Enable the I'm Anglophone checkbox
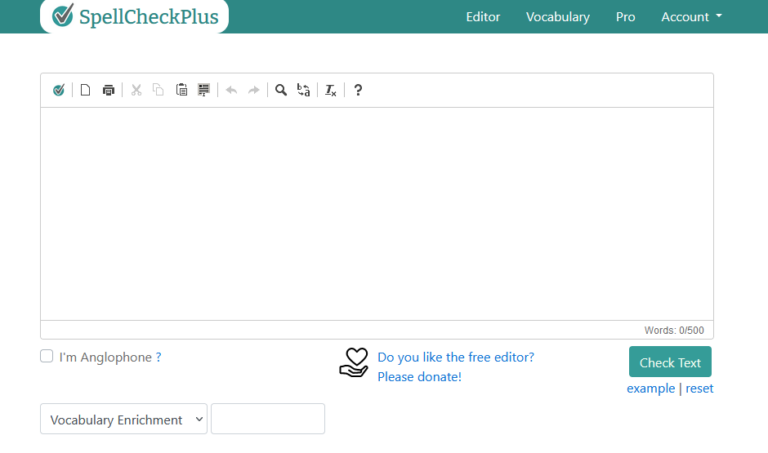The image size is (768, 453). pos(47,356)
